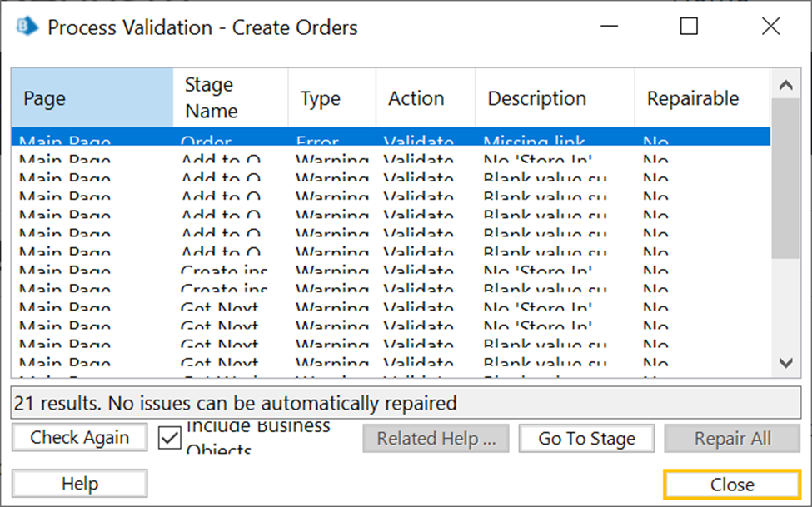This screenshot has width=812, height=507.
Task: Open Related Help button
Action: click(436, 439)
